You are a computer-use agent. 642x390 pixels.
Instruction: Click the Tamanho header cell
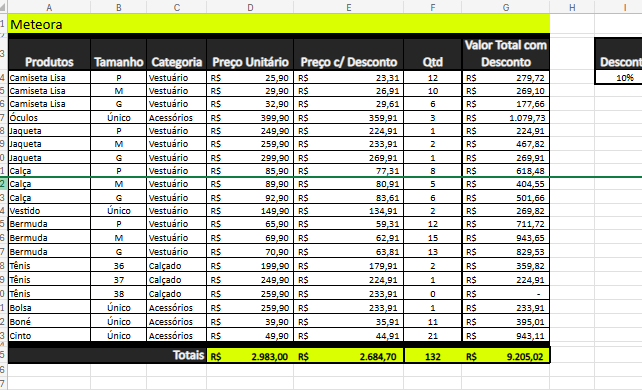[x=119, y=54]
